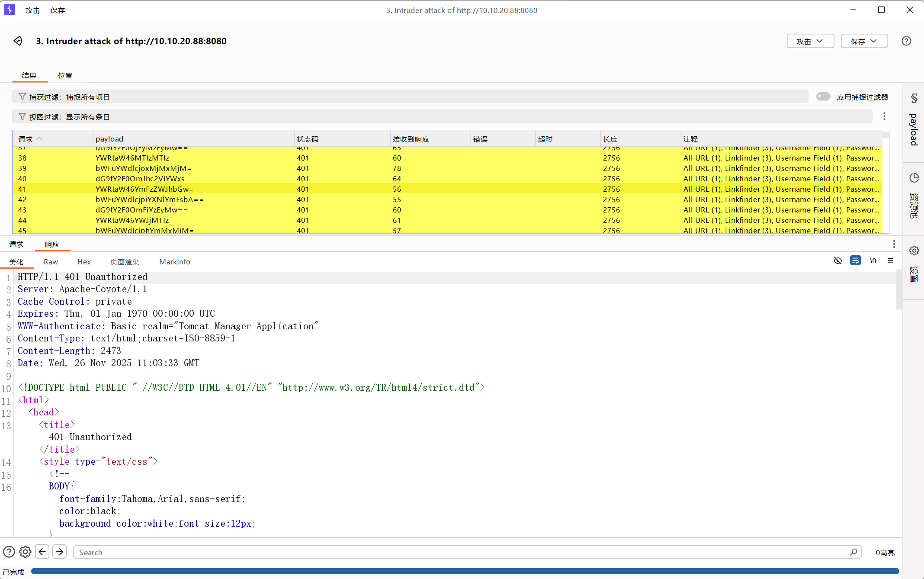Click the attack progress bar at bottom

(465, 572)
